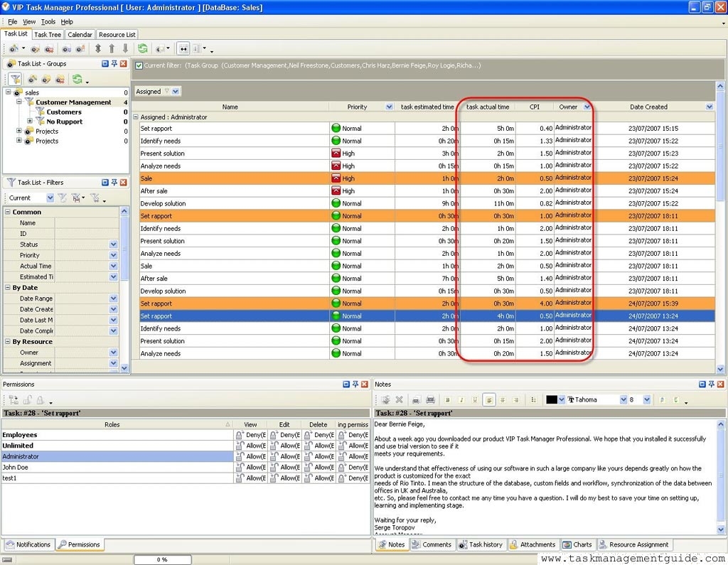Click the permissions tree icon in Permissions toolbar

[14, 399]
